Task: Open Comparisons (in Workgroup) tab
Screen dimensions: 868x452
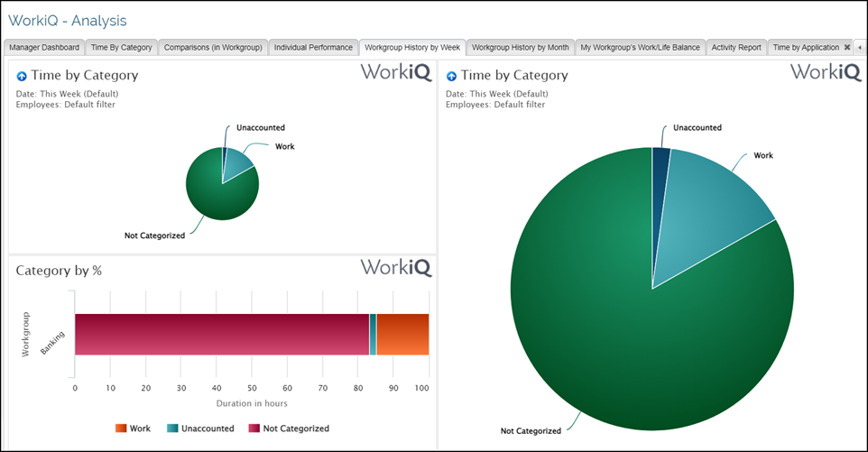Action: (213, 48)
